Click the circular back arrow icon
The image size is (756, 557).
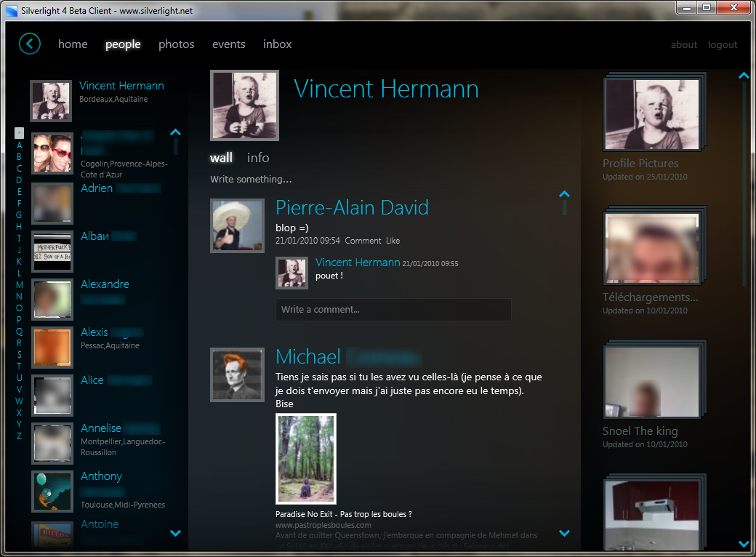tap(30, 44)
